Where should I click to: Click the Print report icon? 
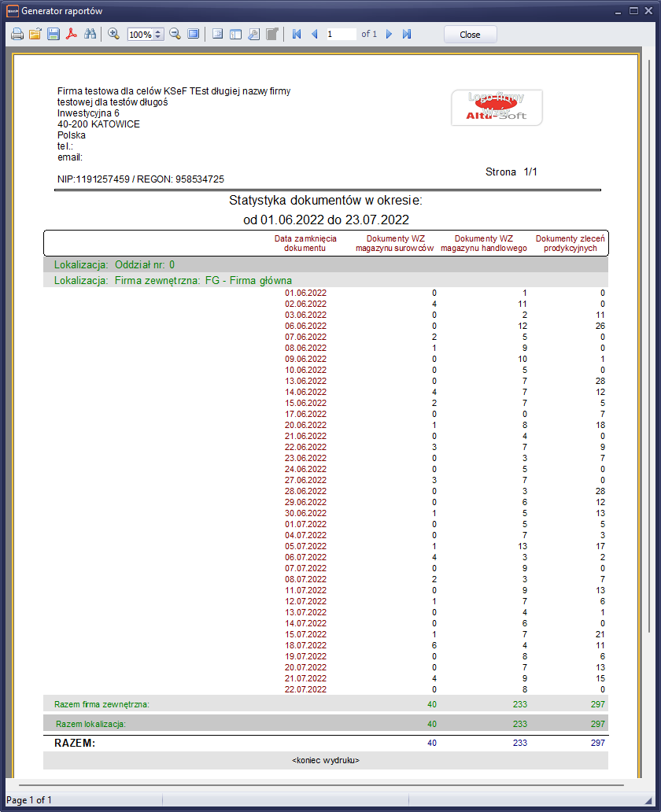pos(17,35)
